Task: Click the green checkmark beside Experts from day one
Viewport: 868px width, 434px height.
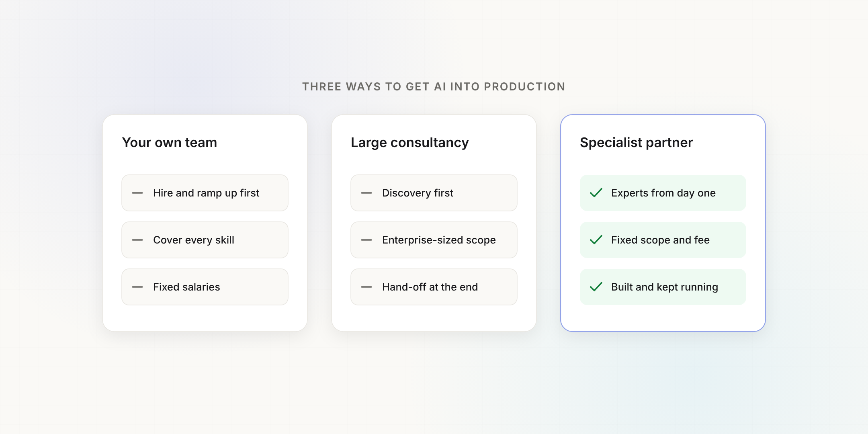Action: click(596, 193)
